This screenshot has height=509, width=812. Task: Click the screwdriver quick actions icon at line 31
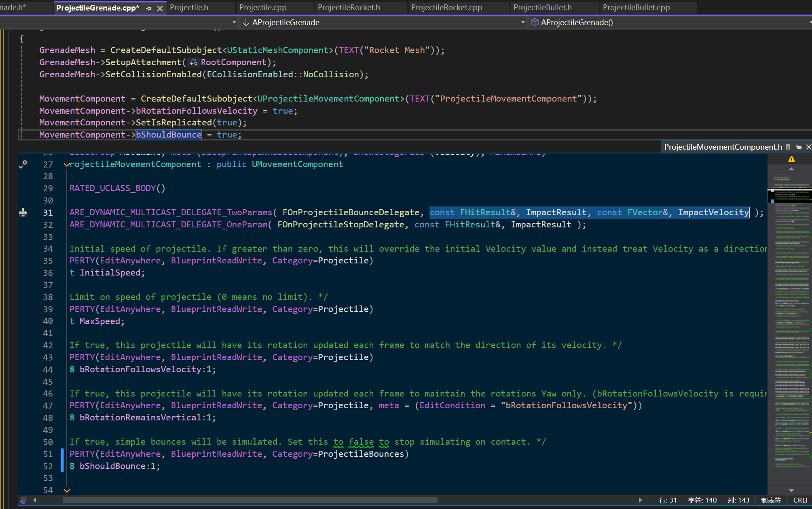coord(23,212)
